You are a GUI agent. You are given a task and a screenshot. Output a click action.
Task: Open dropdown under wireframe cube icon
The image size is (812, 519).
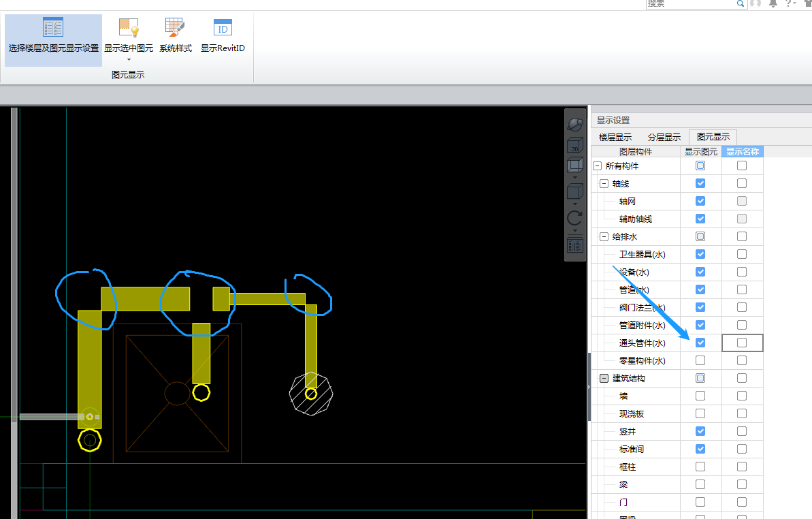575,178
